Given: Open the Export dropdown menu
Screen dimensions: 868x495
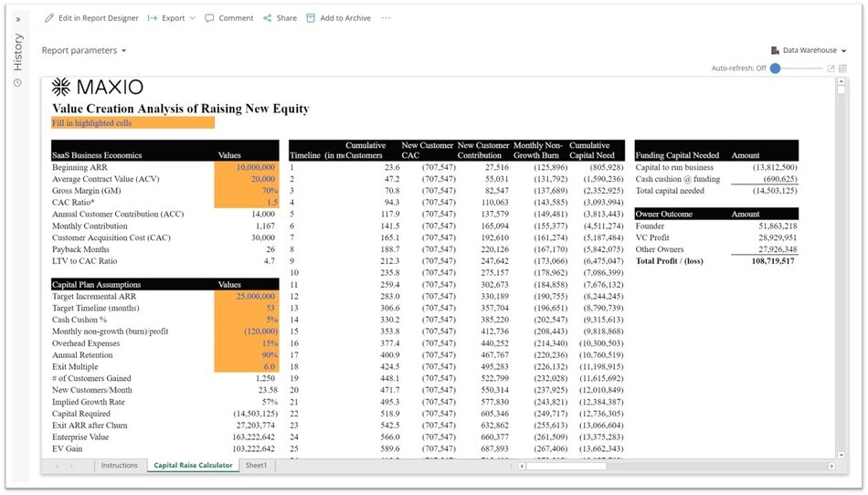Looking at the screenshot, I should (172, 18).
